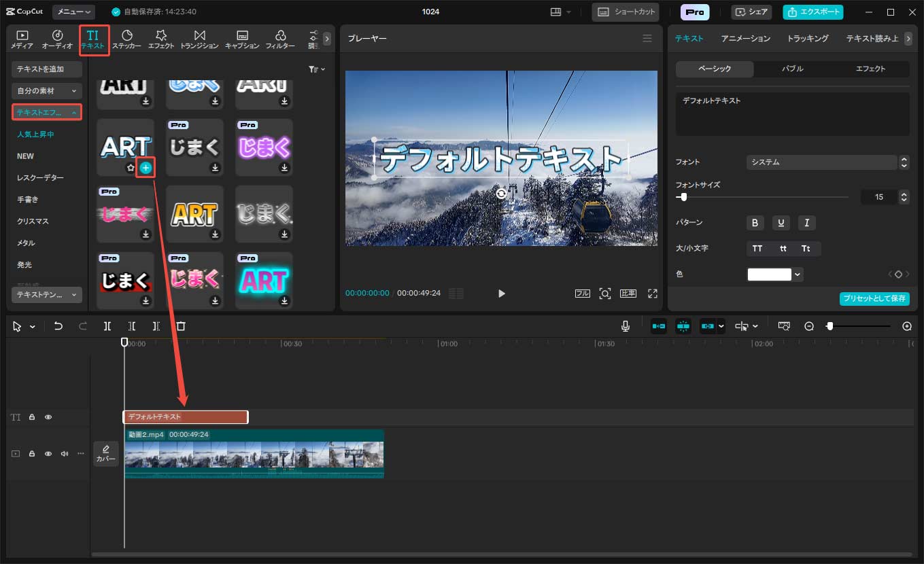Viewport: 924px width, 564px height.
Task: Click the undo icon above the timeline
Action: pos(58,325)
